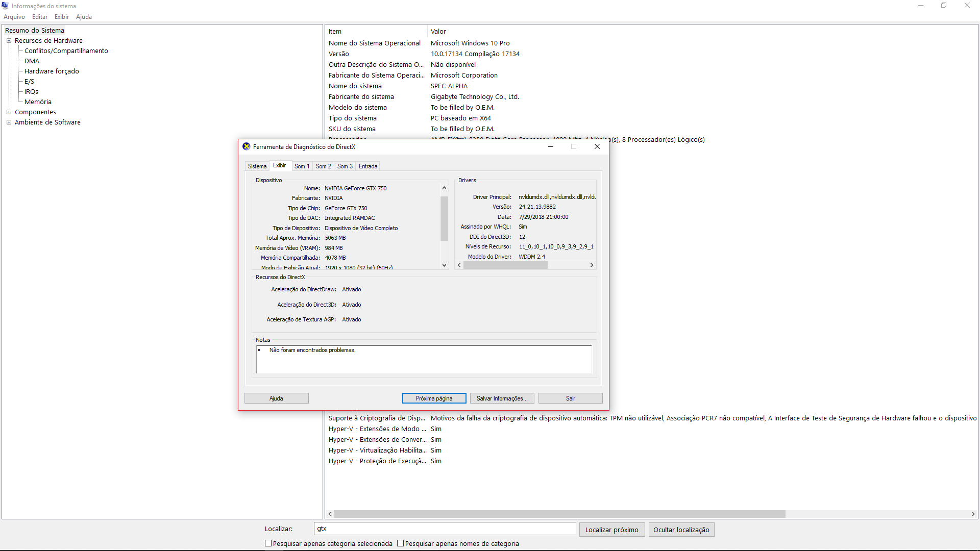Viewport: 980px width, 551px height.
Task: Select row Hyper-V - Virtualização Habilita...
Action: pyautogui.click(x=651, y=450)
